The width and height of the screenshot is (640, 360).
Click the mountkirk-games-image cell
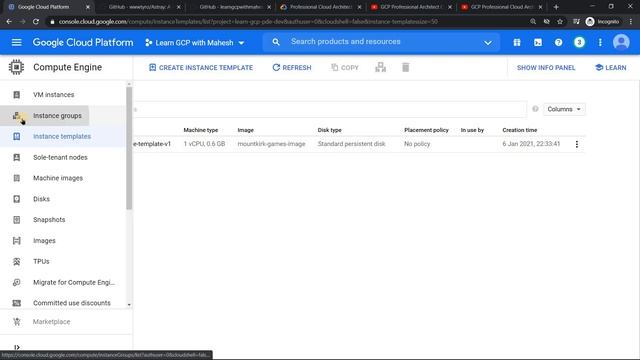coord(271,144)
